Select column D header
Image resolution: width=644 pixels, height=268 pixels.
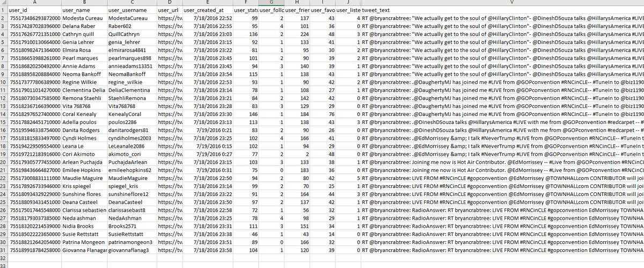(169, 3)
